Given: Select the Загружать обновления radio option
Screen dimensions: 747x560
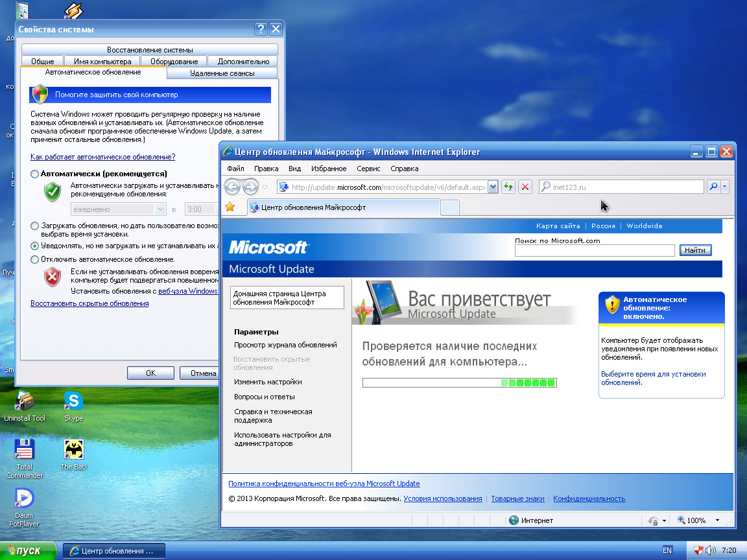Looking at the screenshot, I should pos(35,226).
